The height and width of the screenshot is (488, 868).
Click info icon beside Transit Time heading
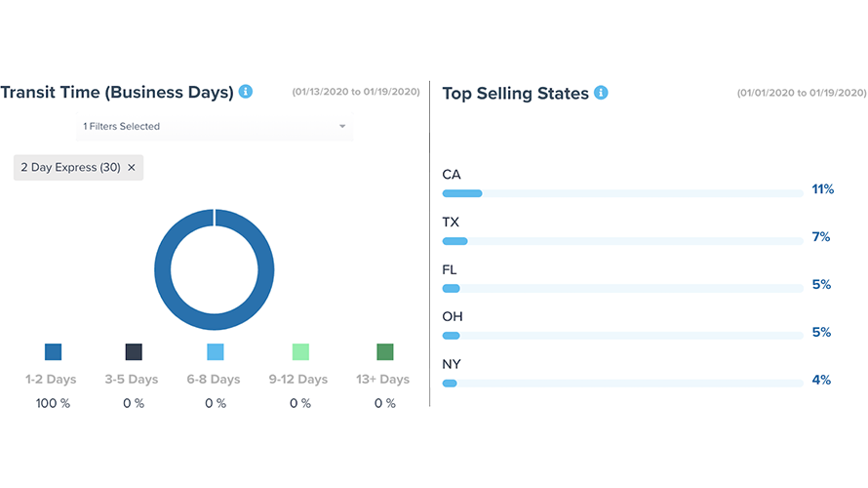coord(246,92)
